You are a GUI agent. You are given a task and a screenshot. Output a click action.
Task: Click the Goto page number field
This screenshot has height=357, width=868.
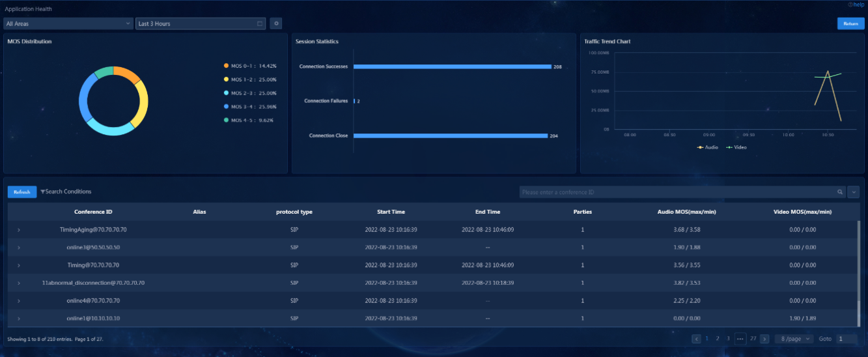pos(847,339)
